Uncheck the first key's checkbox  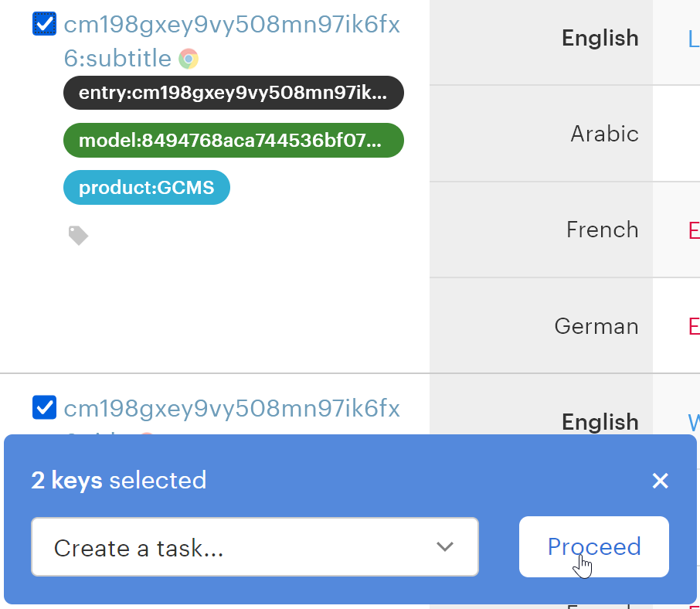[x=44, y=24]
